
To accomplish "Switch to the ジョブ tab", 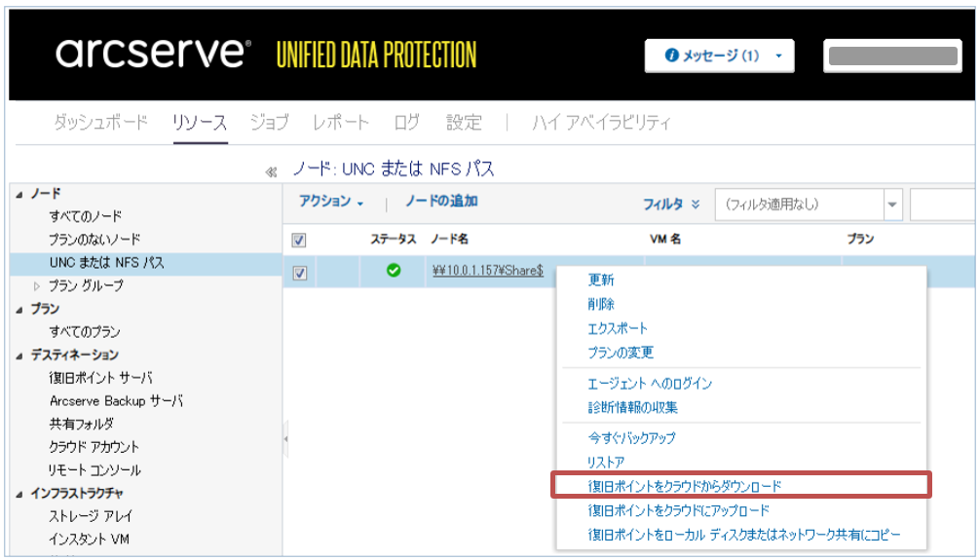I will (x=269, y=122).
